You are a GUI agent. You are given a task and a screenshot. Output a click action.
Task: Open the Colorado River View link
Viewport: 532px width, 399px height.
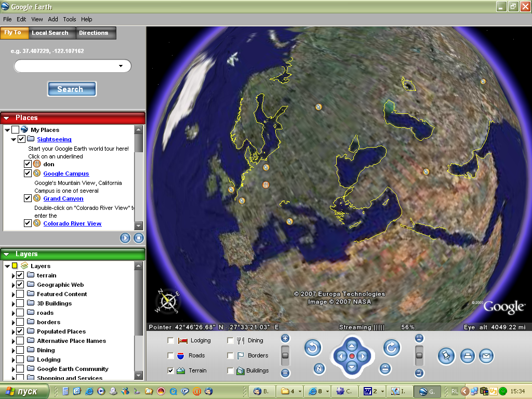pyautogui.click(x=72, y=223)
